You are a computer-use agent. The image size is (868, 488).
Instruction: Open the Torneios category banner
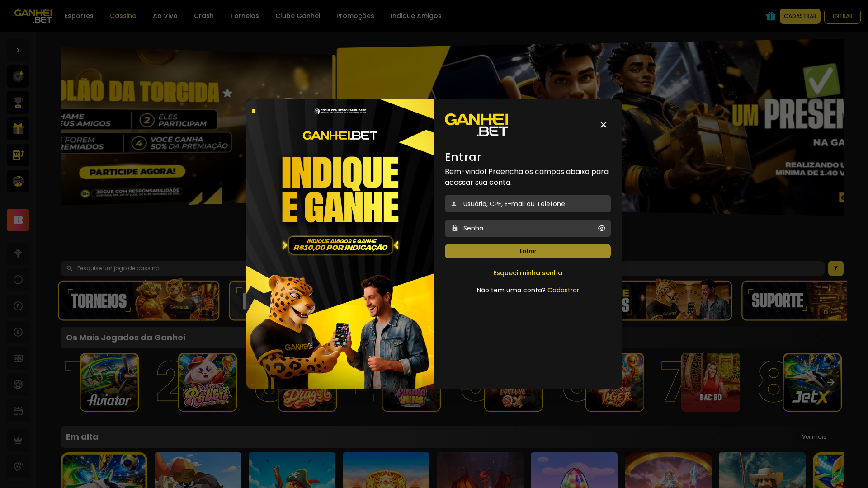click(x=139, y=300)
